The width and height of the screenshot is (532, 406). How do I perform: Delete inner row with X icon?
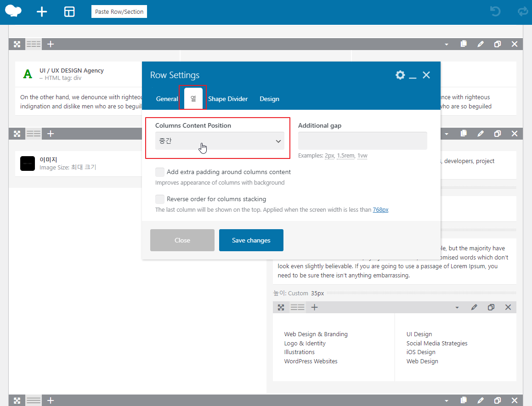click(508, 307)
